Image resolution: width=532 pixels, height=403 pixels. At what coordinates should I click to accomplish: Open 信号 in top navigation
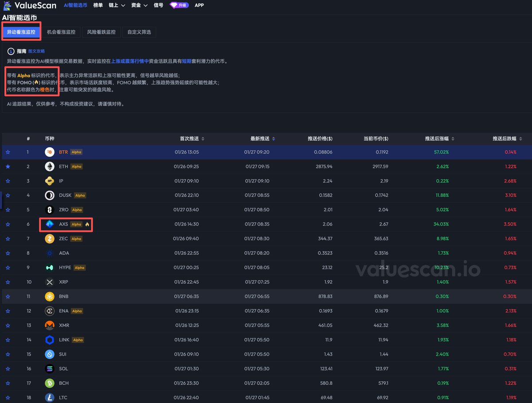tap(158, 5)
